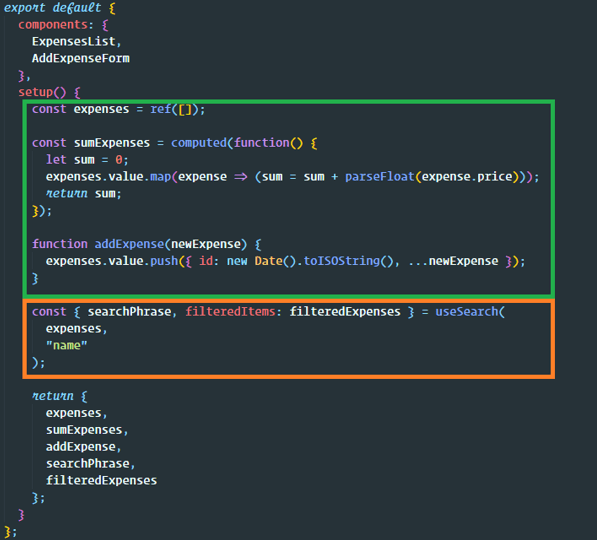Click the 'export default {' line
597x540 pixels.
(59, 8)
